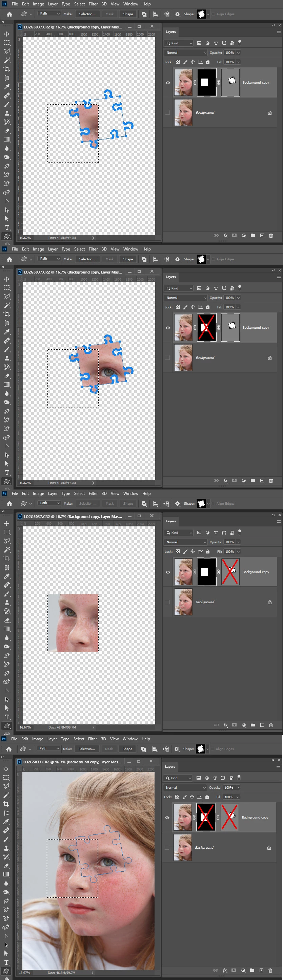
Task: Open Path operations icon in bottom screenshot options bar
Action: pyautogui.click(x=143, y=749)
